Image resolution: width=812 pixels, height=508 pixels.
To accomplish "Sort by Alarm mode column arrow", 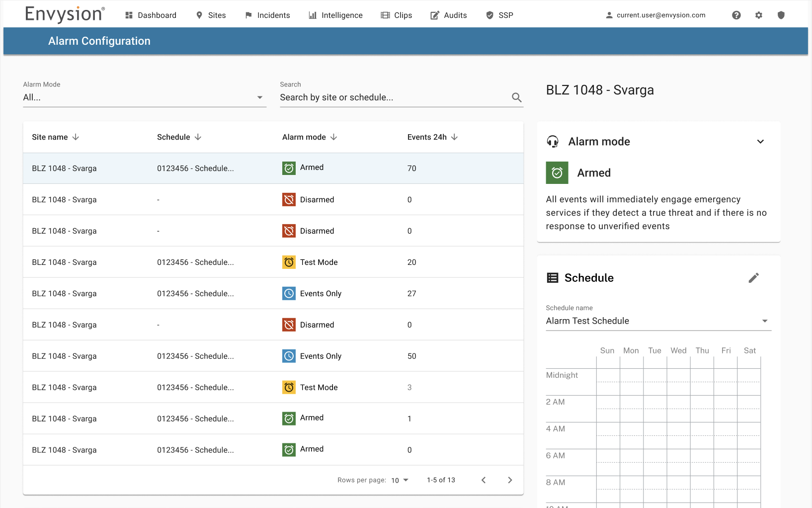I will pyautogui.click(x=333, y=137).
